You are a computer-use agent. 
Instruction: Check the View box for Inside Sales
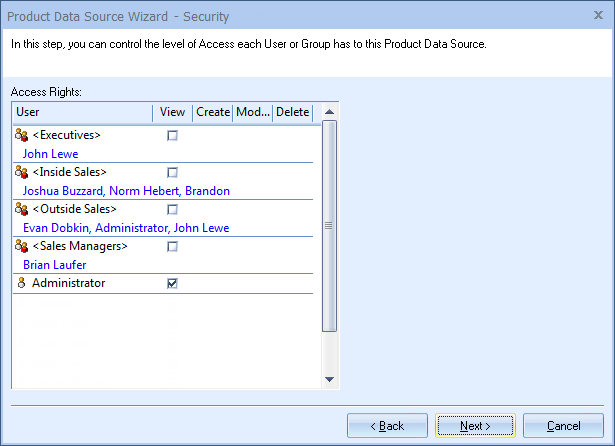[172, 172]
